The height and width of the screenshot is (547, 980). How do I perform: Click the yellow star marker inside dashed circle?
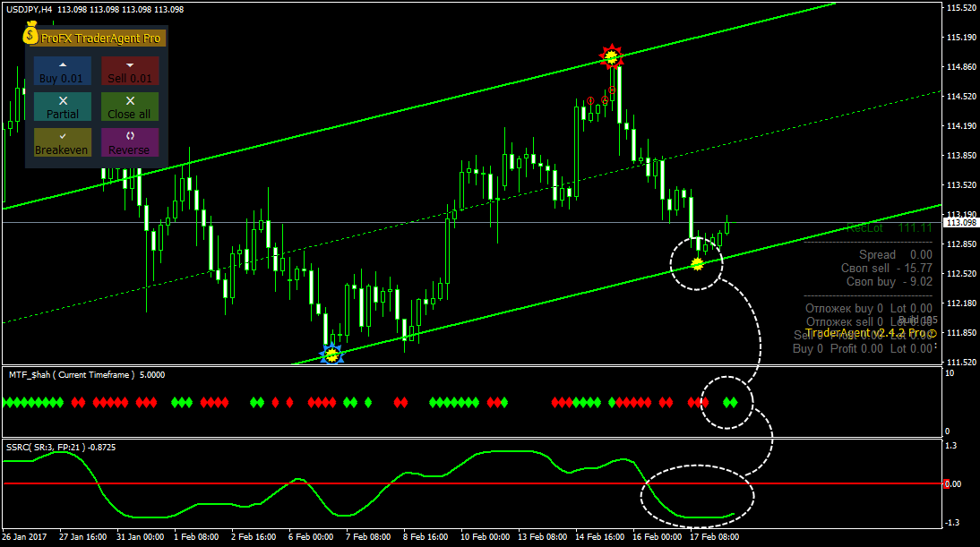(698, 265)
